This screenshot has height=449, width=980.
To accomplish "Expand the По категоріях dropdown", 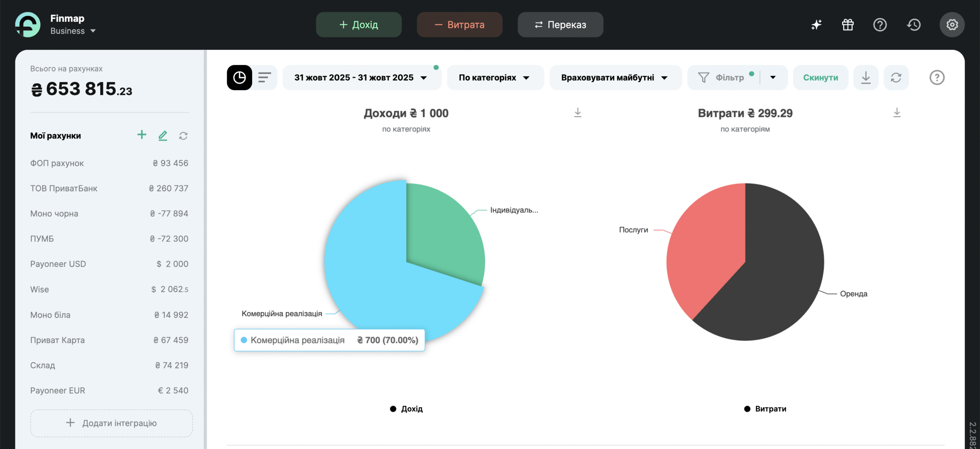I will [494, 78].
